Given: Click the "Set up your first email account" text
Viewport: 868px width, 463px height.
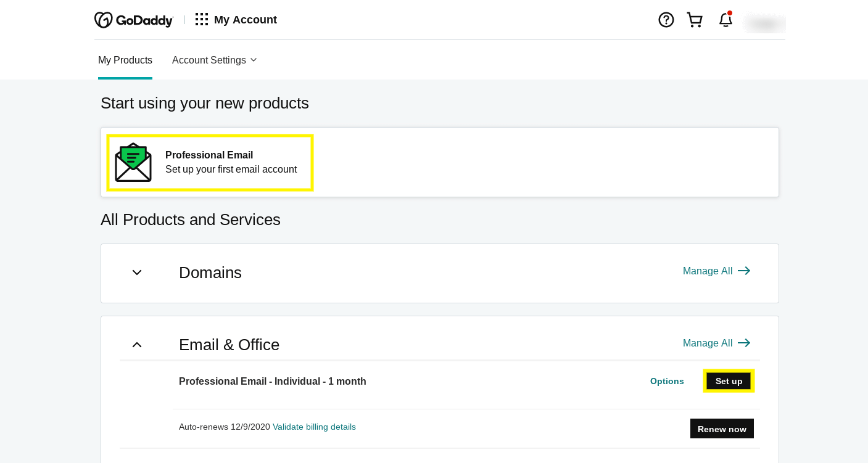Looking at the screenshot, I should [231, 170].
